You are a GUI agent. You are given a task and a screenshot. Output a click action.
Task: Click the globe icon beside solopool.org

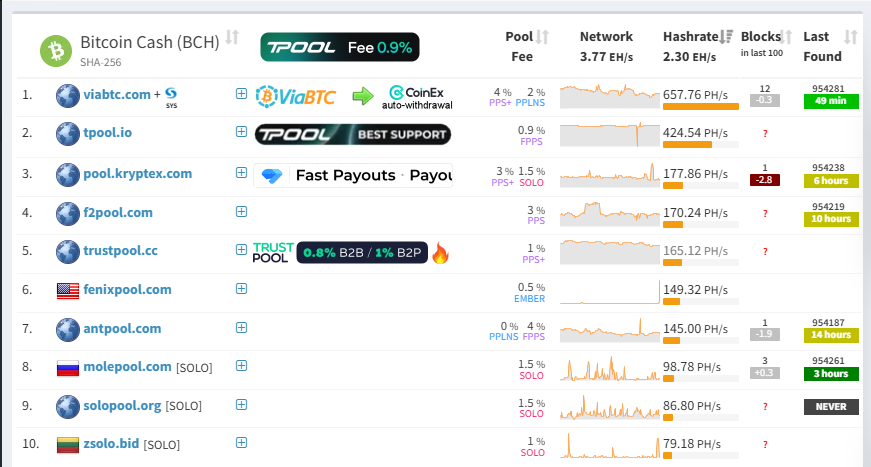[68, 406]
